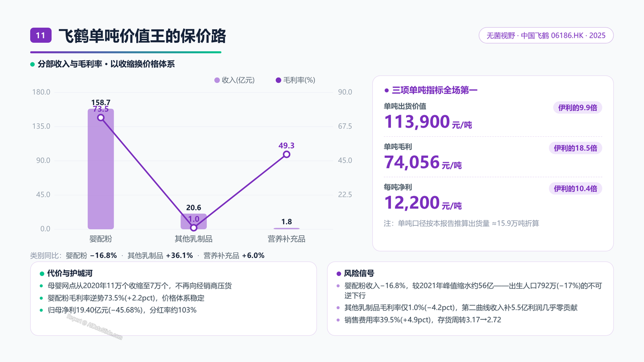Image resolution: width=644 pixels, height=362 pixels.
Task: Click the 风险信号 card heading
Action: click(x=359, y=274)
